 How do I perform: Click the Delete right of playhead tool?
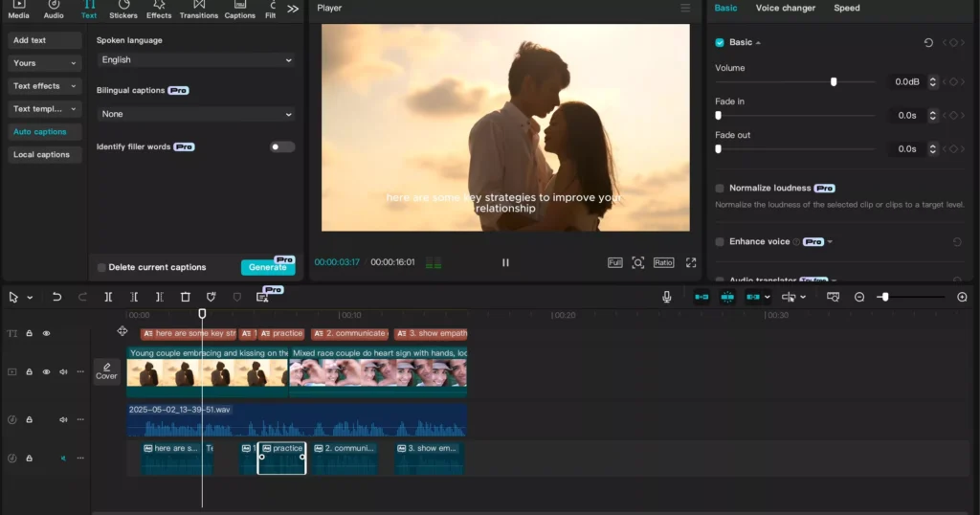click(160, 297)
